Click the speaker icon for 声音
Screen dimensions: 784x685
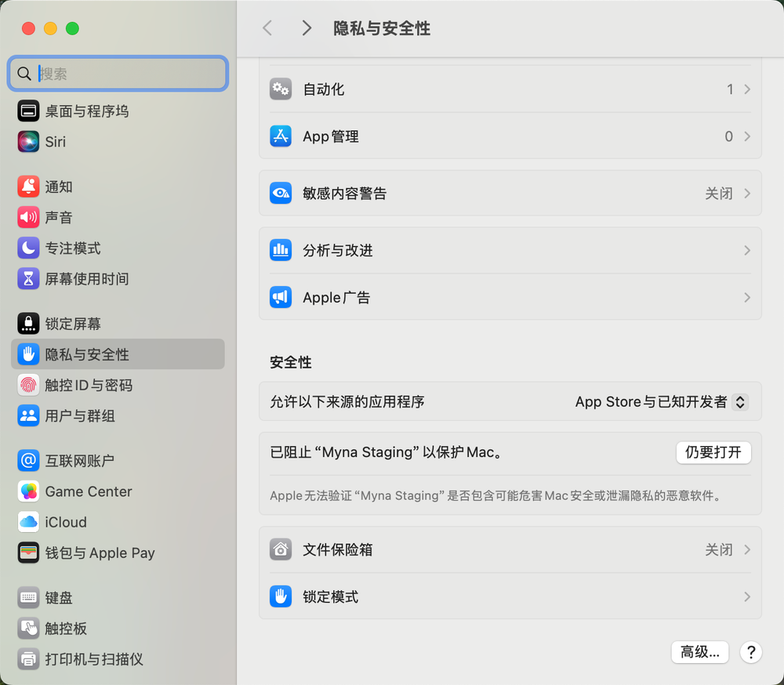click(28, 218)
